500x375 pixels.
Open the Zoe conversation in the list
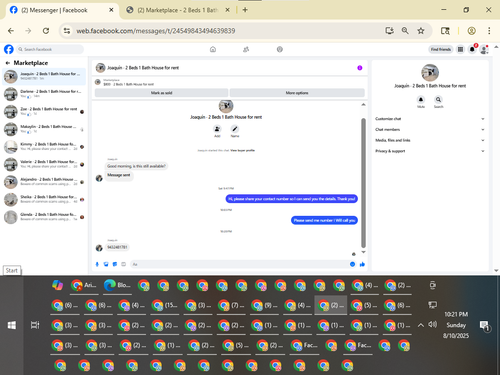pos(44,112)
